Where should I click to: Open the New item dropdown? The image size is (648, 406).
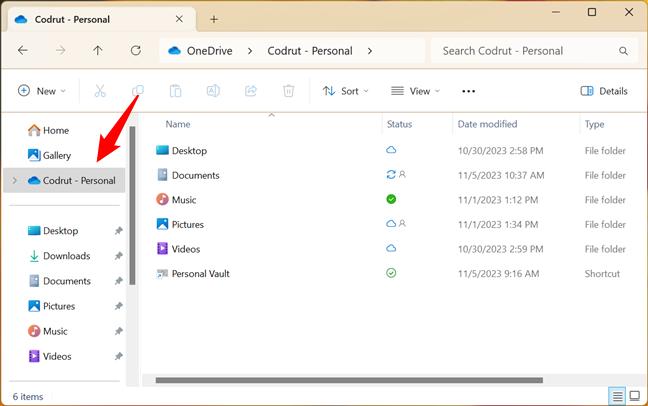pyautogui.click(x=42, y=91)
